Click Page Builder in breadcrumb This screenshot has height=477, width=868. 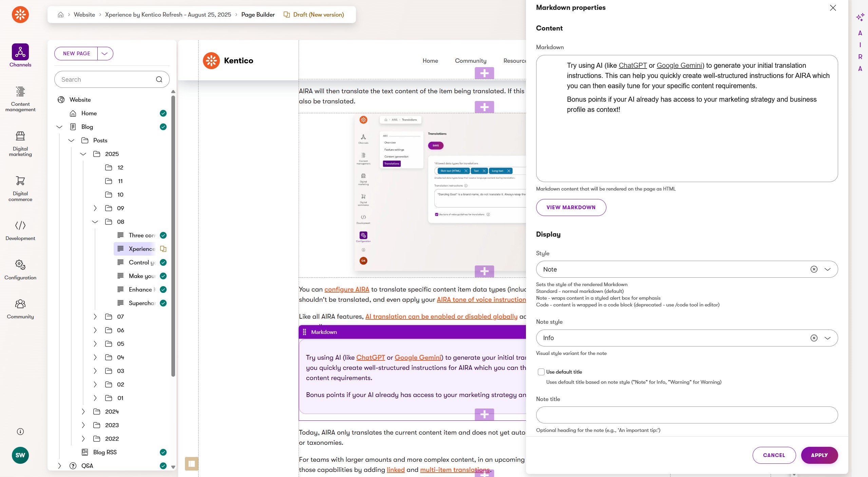tap(258, 15)
